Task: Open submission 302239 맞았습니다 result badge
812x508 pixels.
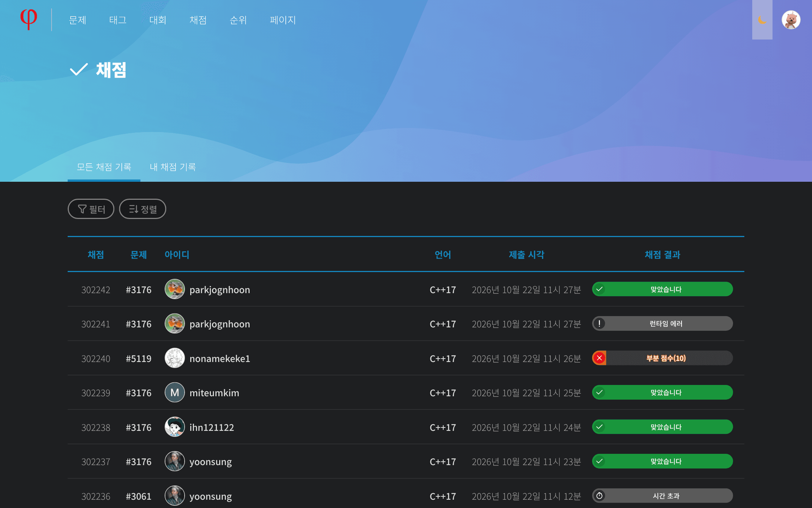Action: (x=662, y=392)
